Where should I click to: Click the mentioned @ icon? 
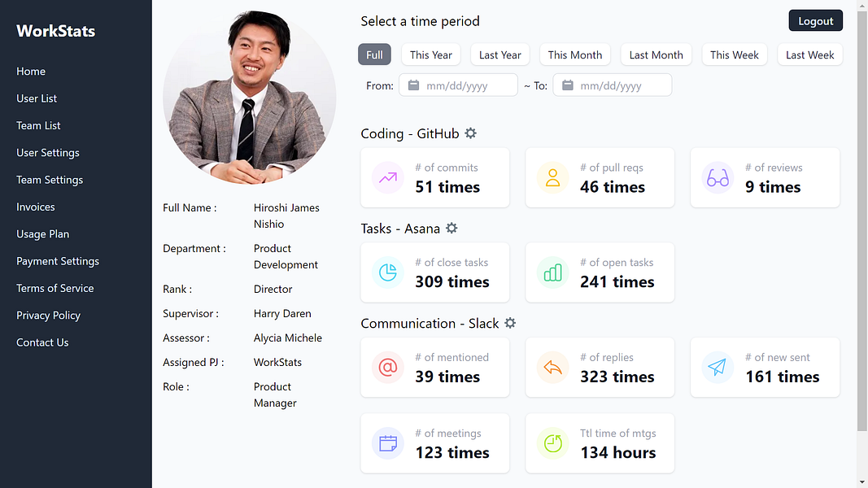[387, 368]
